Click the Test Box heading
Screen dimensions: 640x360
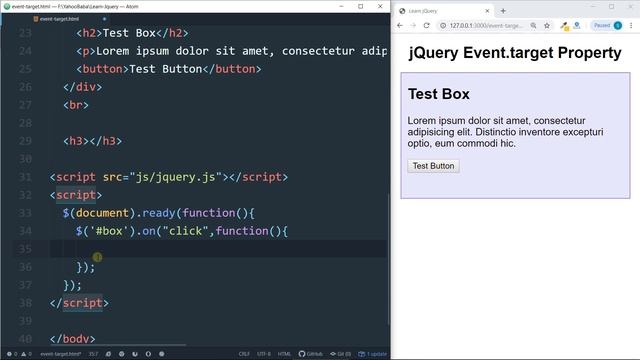tap(439, 94)
